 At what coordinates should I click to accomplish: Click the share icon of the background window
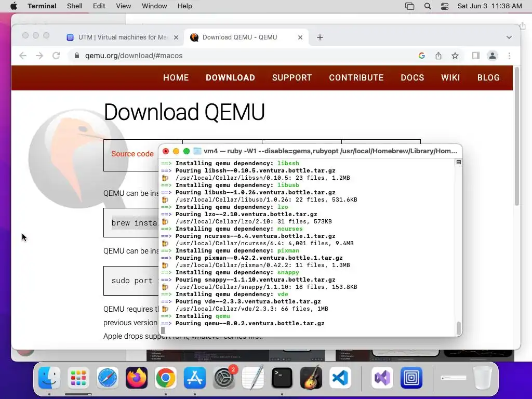(523, 26)
